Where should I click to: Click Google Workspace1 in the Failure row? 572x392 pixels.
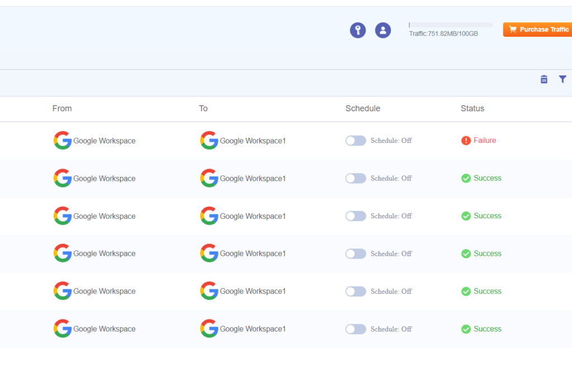pos(253,141)
